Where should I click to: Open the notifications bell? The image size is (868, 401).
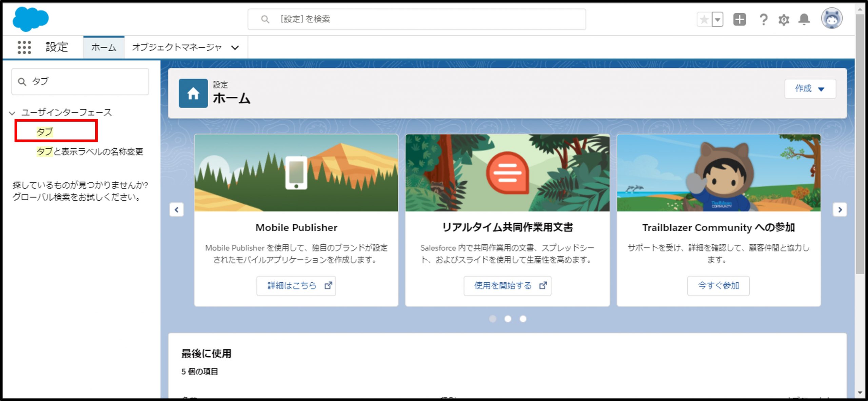[x=804, y=19]
